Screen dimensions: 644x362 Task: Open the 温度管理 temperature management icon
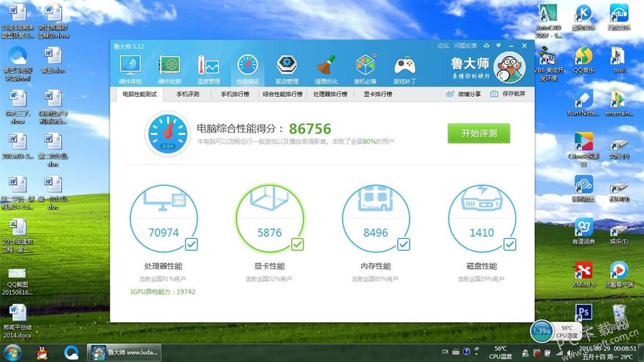pos(208,69)
